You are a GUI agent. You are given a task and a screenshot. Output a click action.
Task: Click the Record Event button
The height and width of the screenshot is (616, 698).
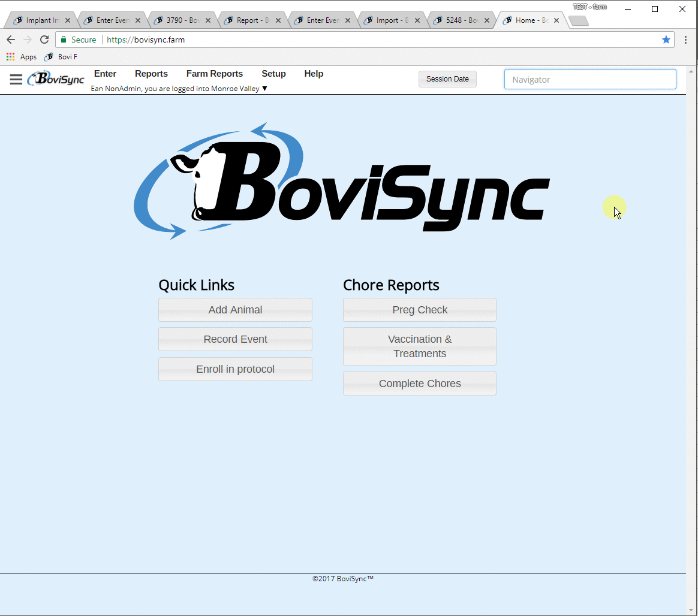click(235, 339)
